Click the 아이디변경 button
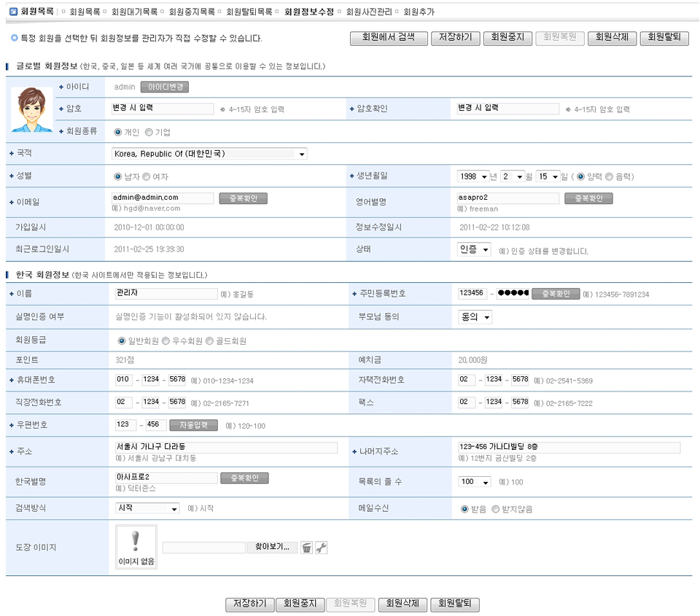 click(x=165, y=87)
